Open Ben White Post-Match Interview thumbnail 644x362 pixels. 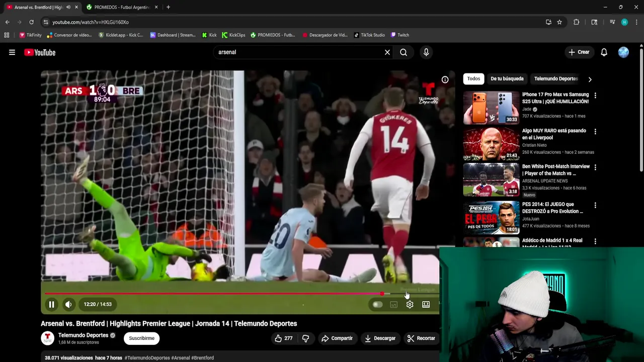tap(491, 179)
